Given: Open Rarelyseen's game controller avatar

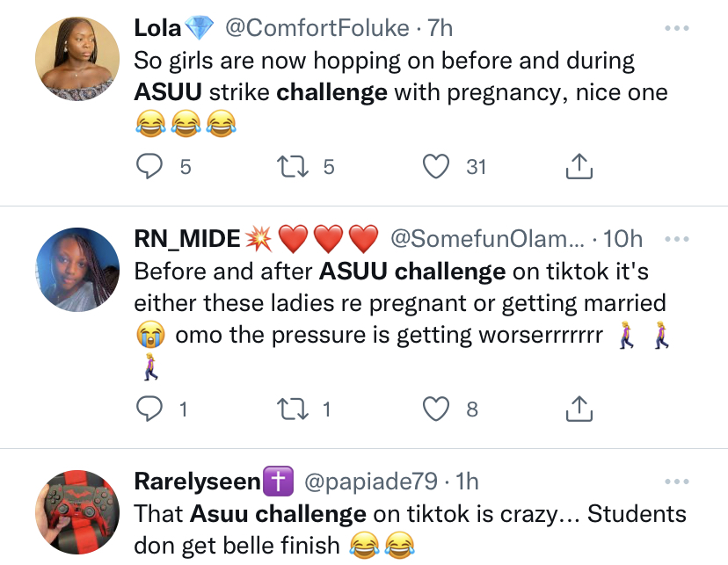Looking at the screenshot, I should click(77, 511).
